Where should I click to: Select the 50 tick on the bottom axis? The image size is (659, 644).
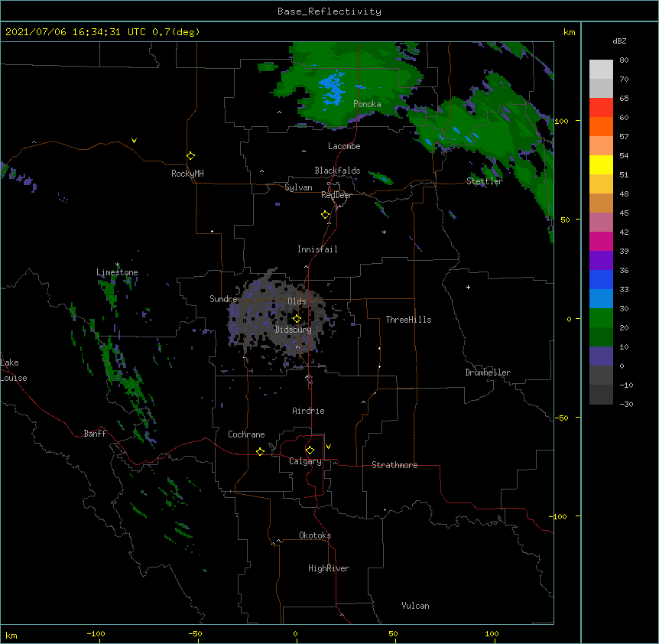tap(393, 634)
